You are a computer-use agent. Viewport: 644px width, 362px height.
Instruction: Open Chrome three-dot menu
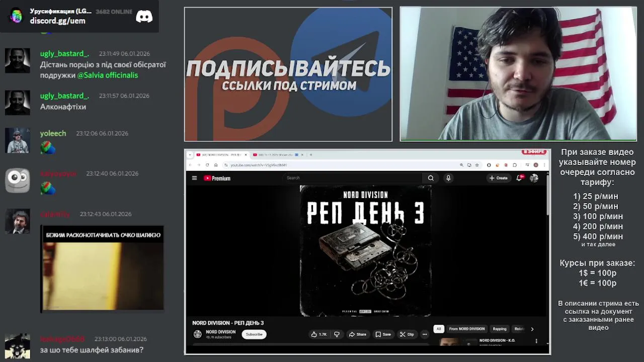click(544, 165)
